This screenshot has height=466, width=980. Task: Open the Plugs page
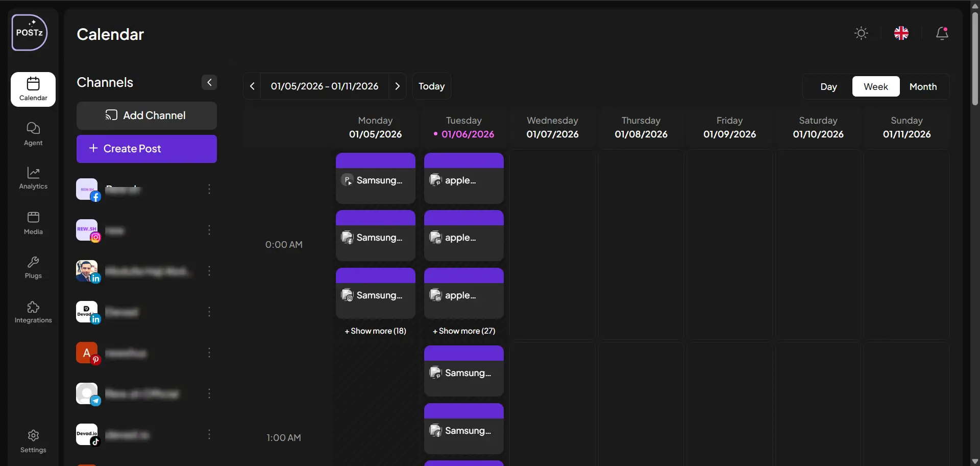coord(33,267)
